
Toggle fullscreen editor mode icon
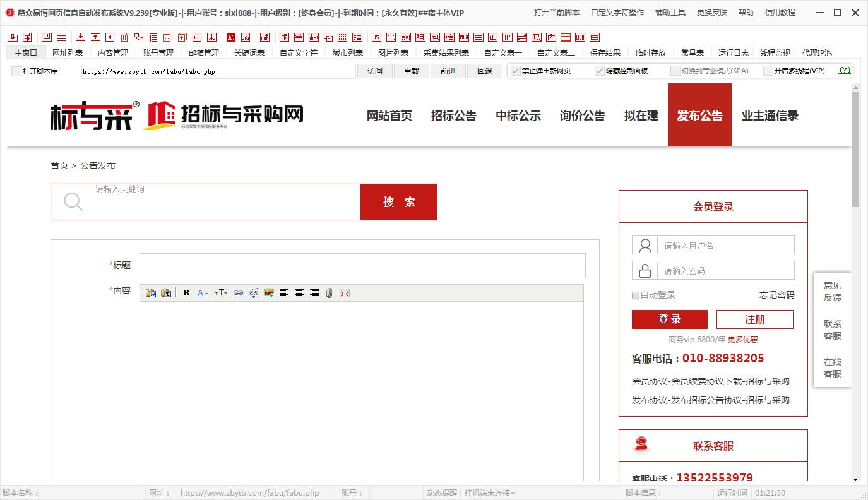[345, 293]
